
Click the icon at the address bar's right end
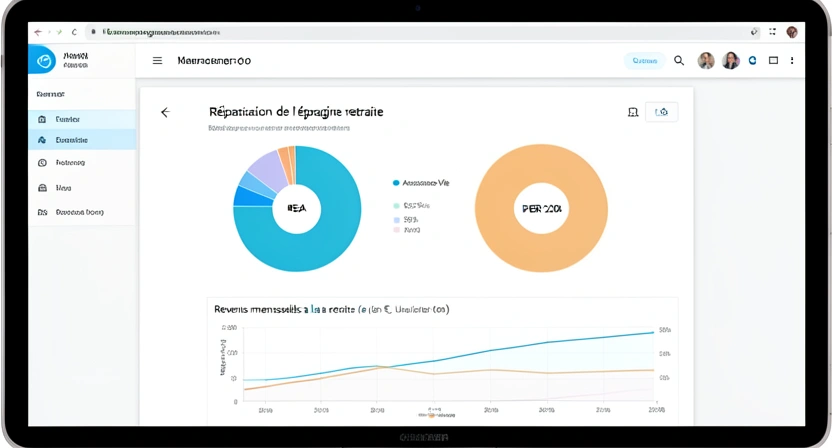pos(753,32)
